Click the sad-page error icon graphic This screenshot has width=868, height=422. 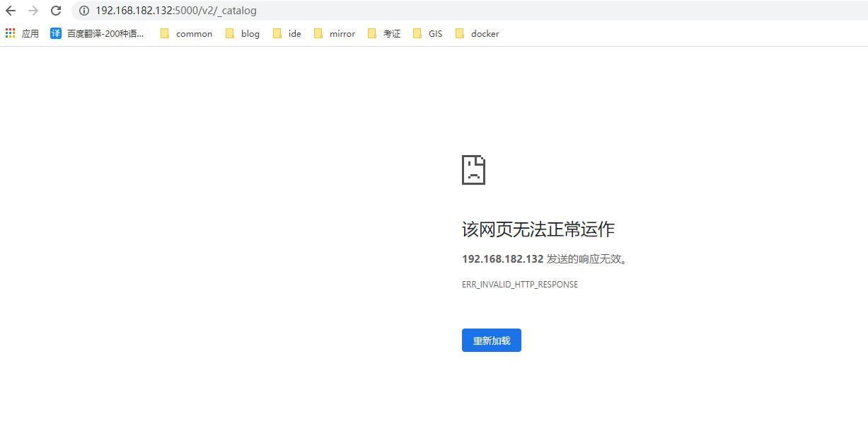coord(473,169)
